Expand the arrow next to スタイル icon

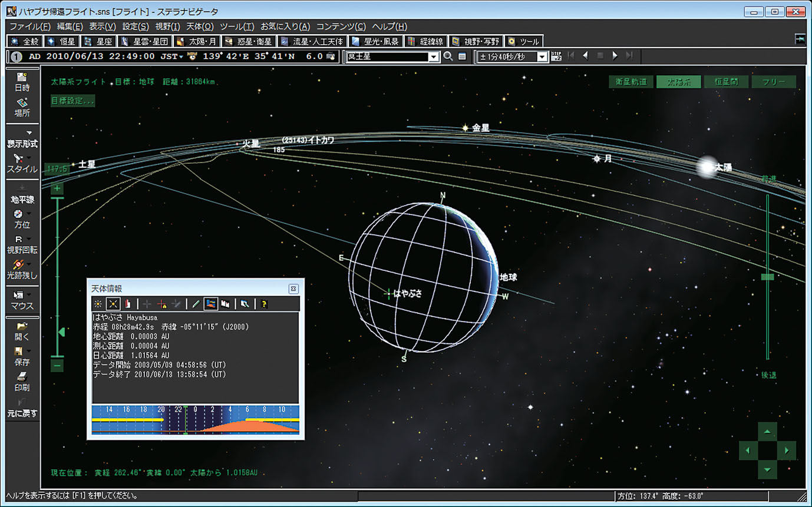coord(29,158)
